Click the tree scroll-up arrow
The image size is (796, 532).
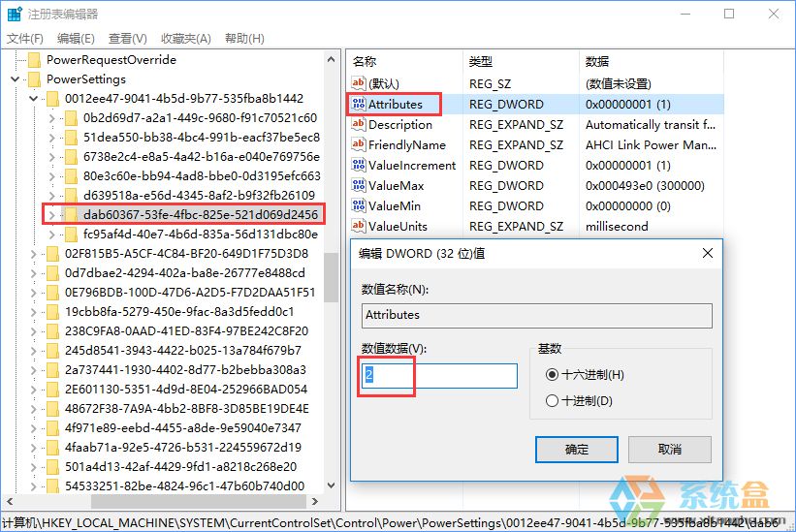(x=331, y=59)
